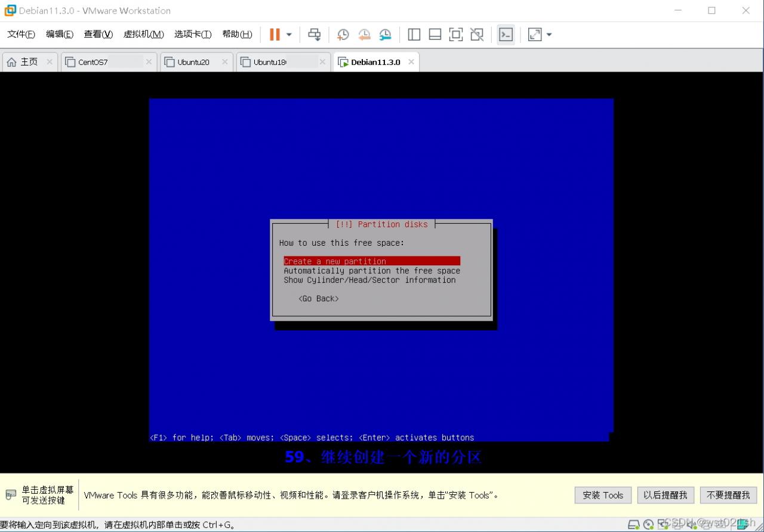Select Create a new partition
Screen dimensions: 764x532
point(372,261)
